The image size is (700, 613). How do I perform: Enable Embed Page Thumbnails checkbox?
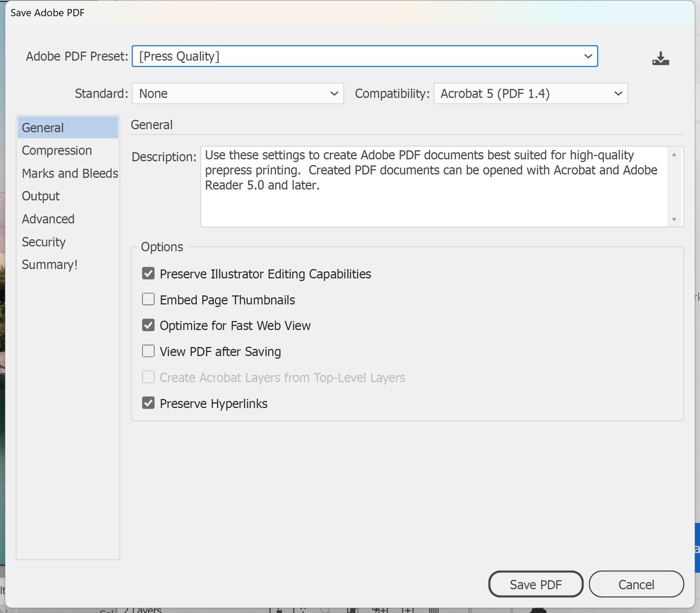148,299
